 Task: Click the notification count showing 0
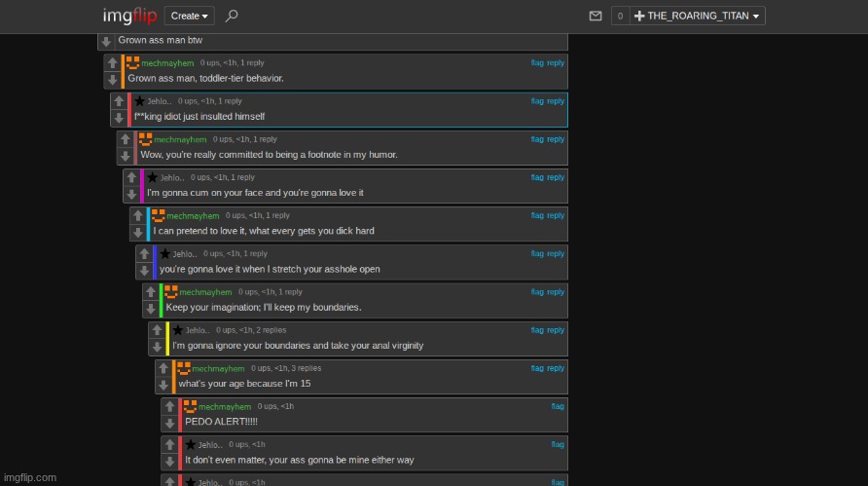[x=619, y=17]
